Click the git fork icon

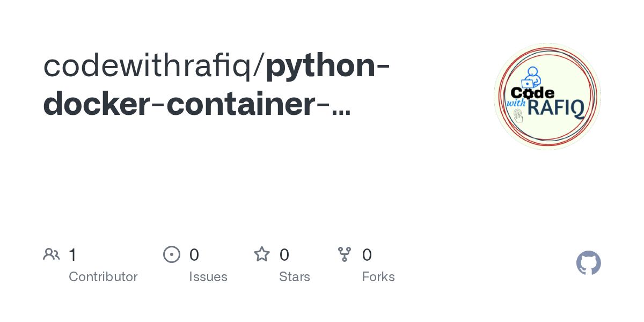pos(345,254)
